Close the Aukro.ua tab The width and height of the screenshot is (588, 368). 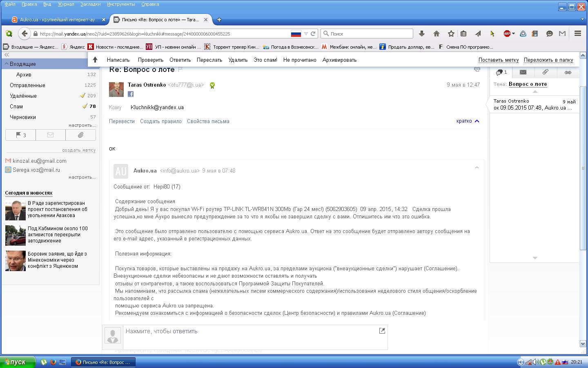[104, 20]
